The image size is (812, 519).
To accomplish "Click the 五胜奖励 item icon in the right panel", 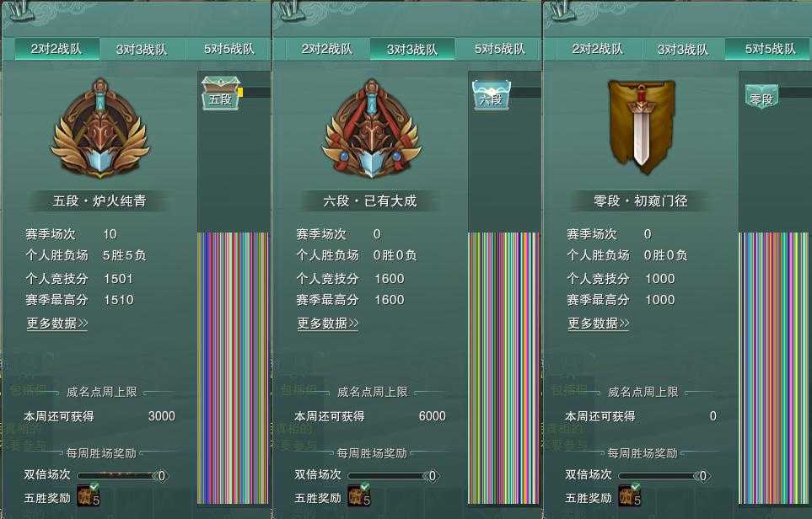I will (630, 495).
